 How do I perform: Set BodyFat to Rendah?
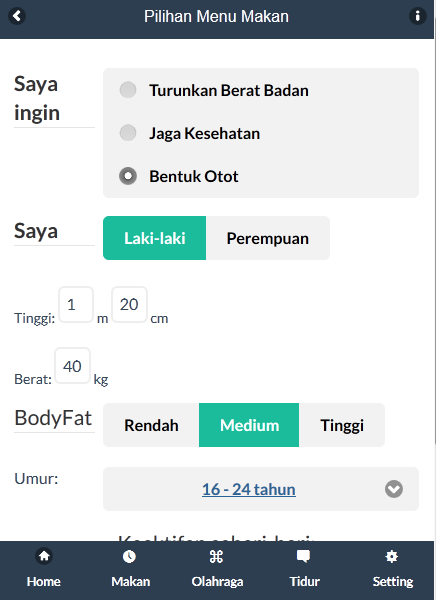(151, 425)
